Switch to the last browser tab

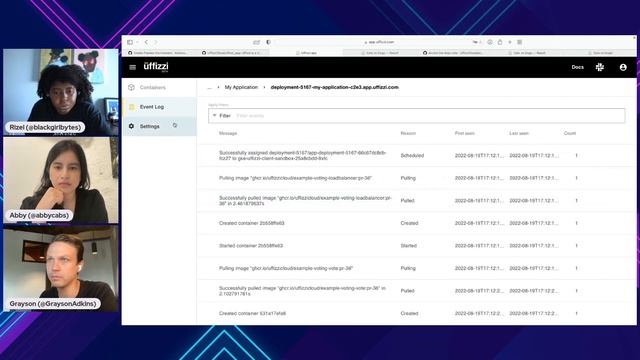click(600, 53)
